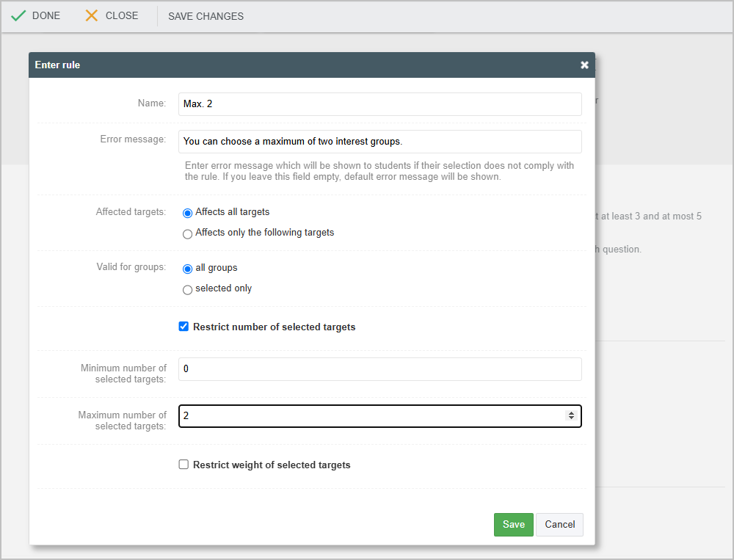This screenshot has width=734, height=560.
Task: Click the green checkmark Done icon
Action: (x=18, y=15)
